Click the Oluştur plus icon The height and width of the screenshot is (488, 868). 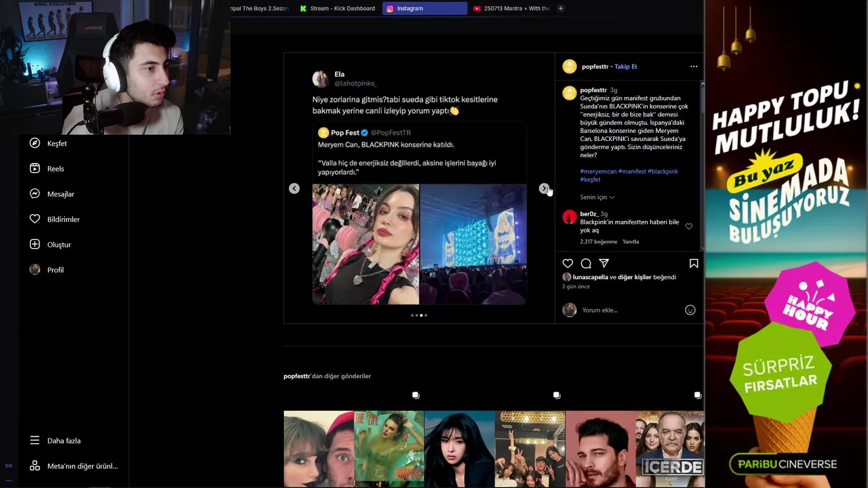point(35,244)
